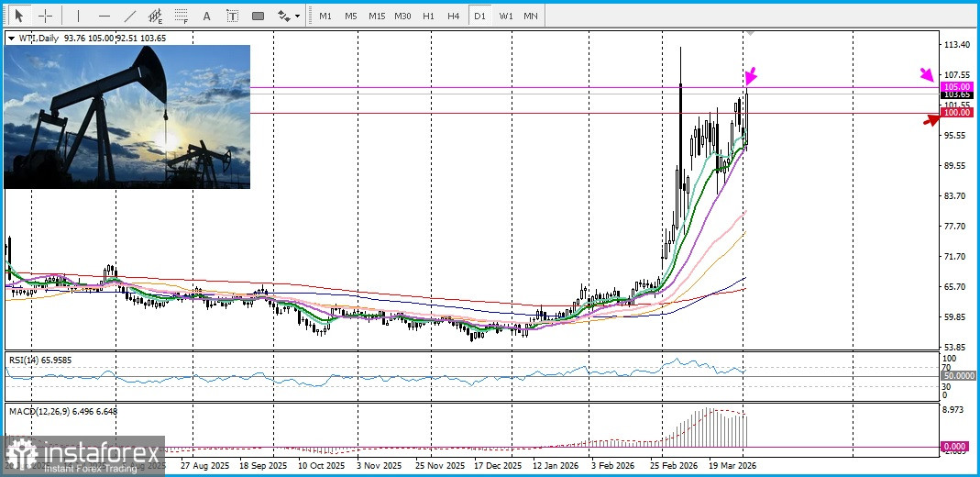This screenshot has height=477, width=980.
Task: Select the rectangle shape tool
Action: pyautogui.click(x=258, y=16)
